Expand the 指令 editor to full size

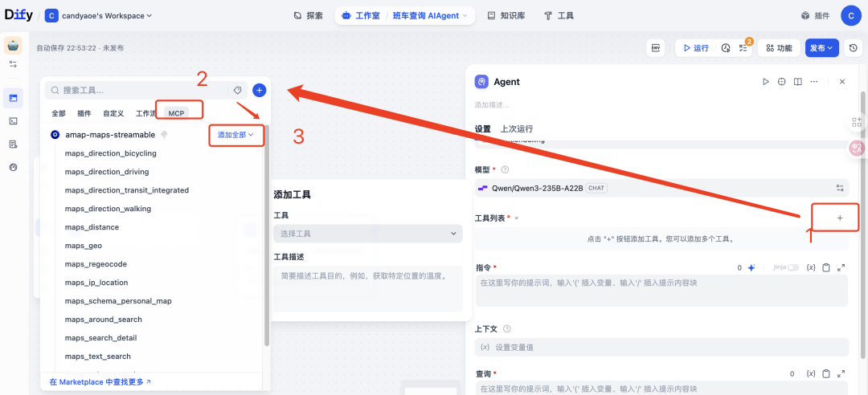click(841, 268)
